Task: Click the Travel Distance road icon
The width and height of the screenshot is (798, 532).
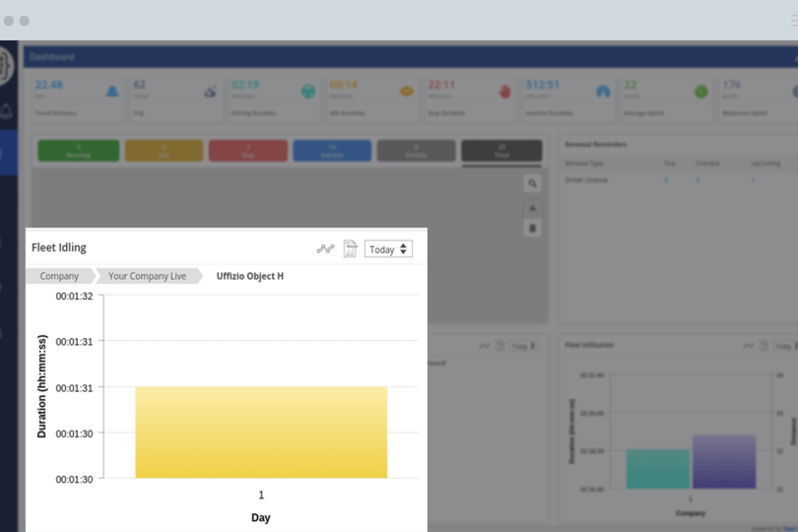Action: coord(112,92)
